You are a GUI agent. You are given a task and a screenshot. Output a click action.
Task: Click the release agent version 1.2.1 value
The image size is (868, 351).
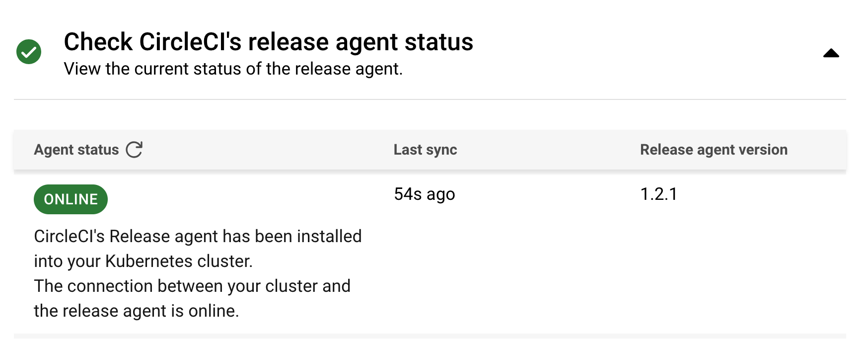click(x=658, y=194)
